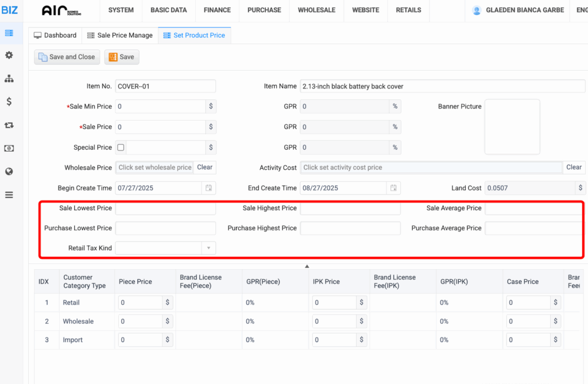Open the FINANCE menu
This screenshot has height=384, width=588.
tap(217, 10)
